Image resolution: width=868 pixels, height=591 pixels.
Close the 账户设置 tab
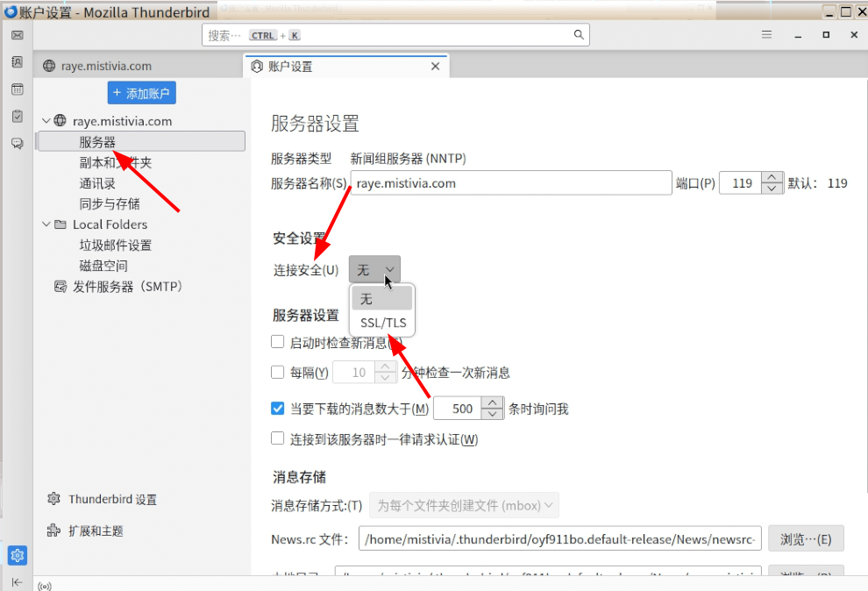435,67
